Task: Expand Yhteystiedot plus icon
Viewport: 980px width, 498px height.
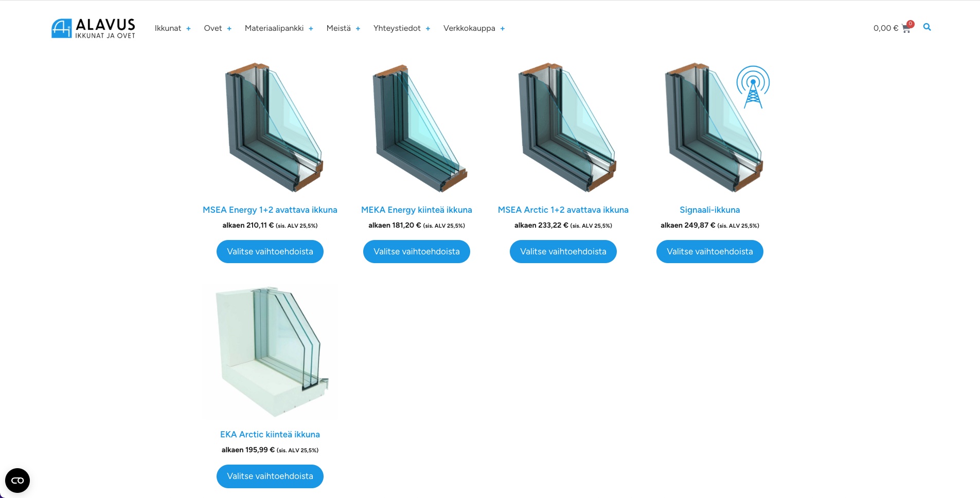Action: click(x=428, y=29)
